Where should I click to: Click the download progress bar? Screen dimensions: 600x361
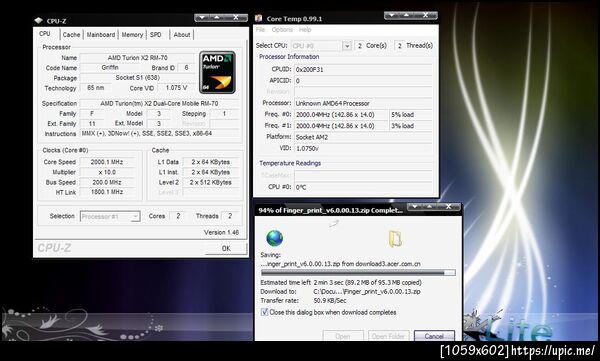pos(358,273)
